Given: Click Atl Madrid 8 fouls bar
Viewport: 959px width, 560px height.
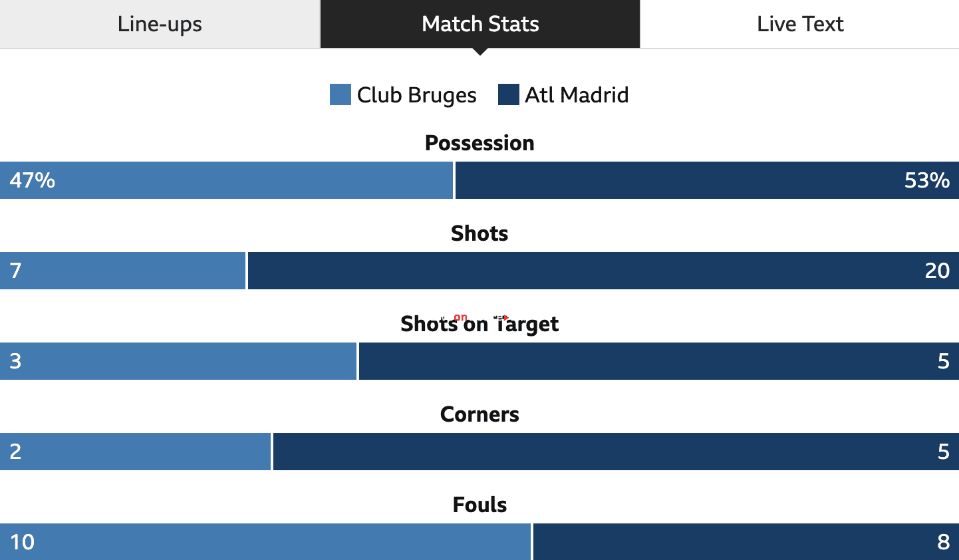Looking at the screenshot, I should [746, 541].
